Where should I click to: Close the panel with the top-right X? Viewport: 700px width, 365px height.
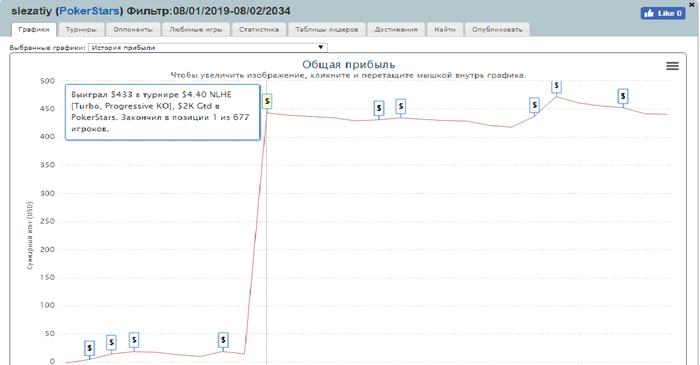click(x=692, y=4)
